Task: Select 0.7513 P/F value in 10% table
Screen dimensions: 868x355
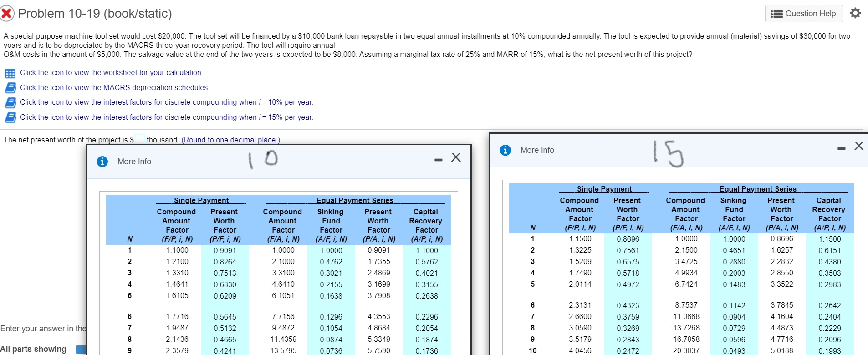Action: (x=225, y=273)
